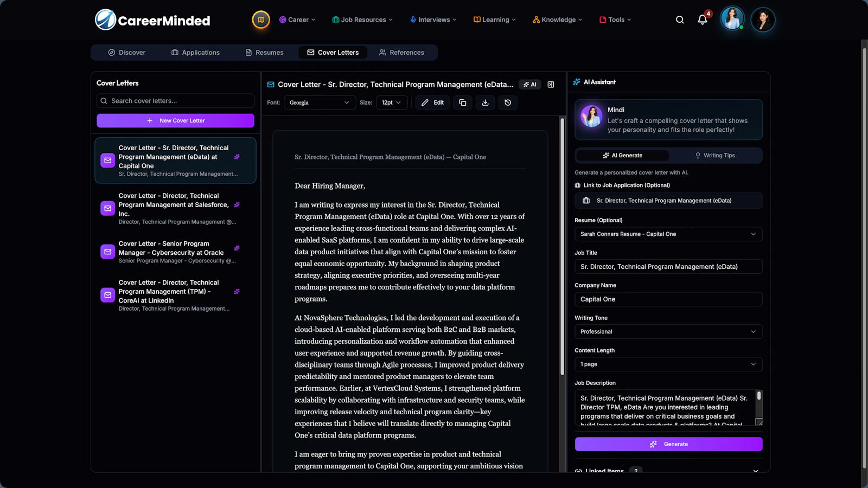Screen dimensions: 868x488
Task: Click AI sparkle icon on Salesforce letter
Action: click(237, 205)
